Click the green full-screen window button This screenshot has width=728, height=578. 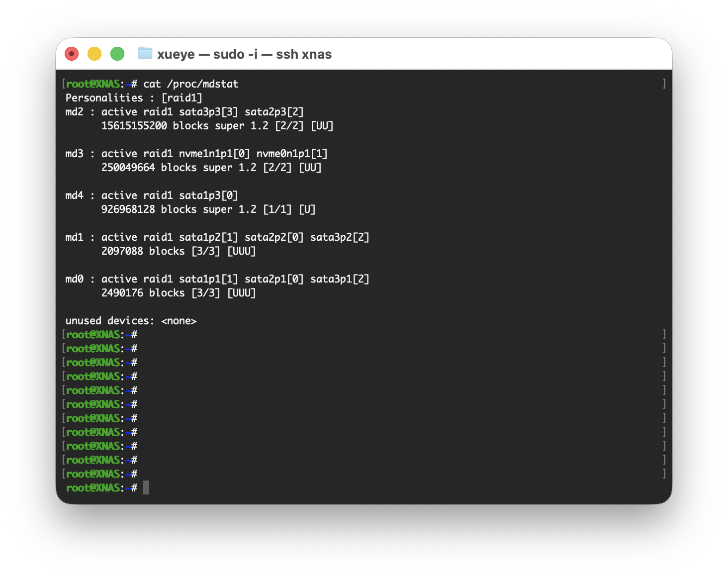(x=117, y=54)
